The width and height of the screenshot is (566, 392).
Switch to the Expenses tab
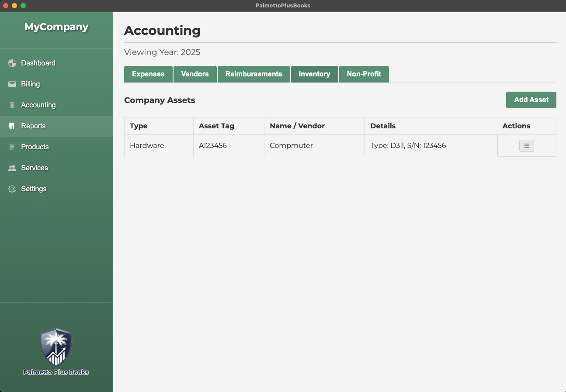[148, 74]
